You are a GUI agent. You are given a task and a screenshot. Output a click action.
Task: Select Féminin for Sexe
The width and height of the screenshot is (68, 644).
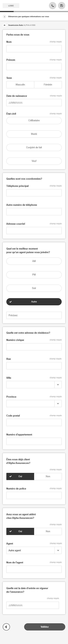tap(48, 84)
